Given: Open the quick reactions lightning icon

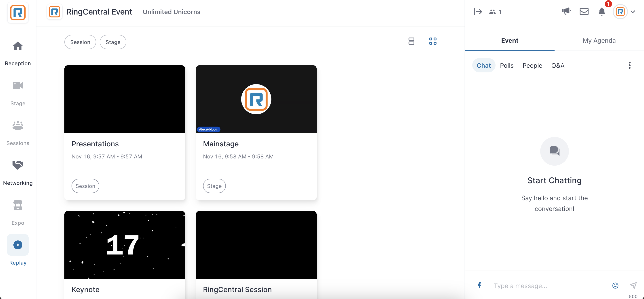Looking at the screenshot, I should pyautogui.click(x=479, y=285).
